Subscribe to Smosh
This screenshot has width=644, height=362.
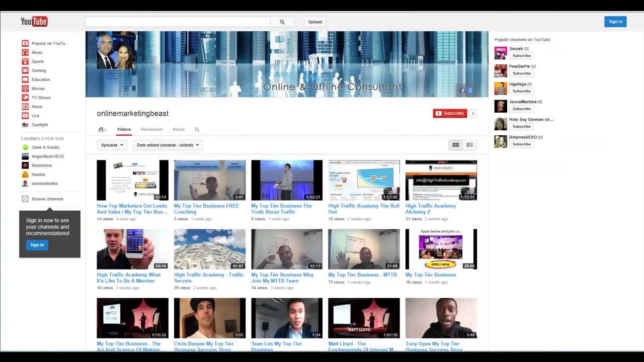(522, 56)
